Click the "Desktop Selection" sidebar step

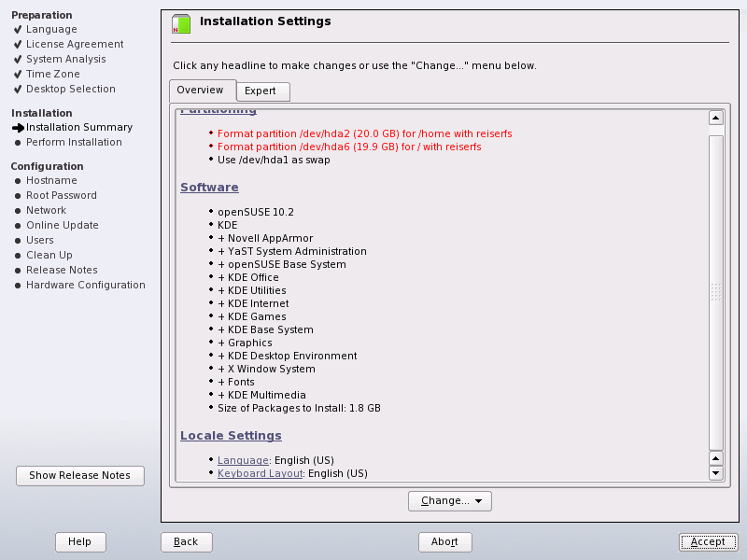71,89
